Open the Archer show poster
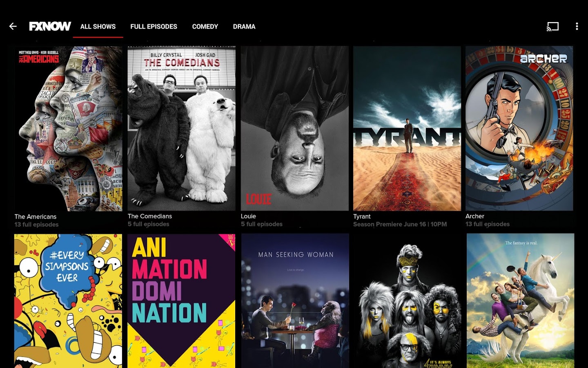The height and width of the screenshot is (368, 588). [x=519, y=128]
